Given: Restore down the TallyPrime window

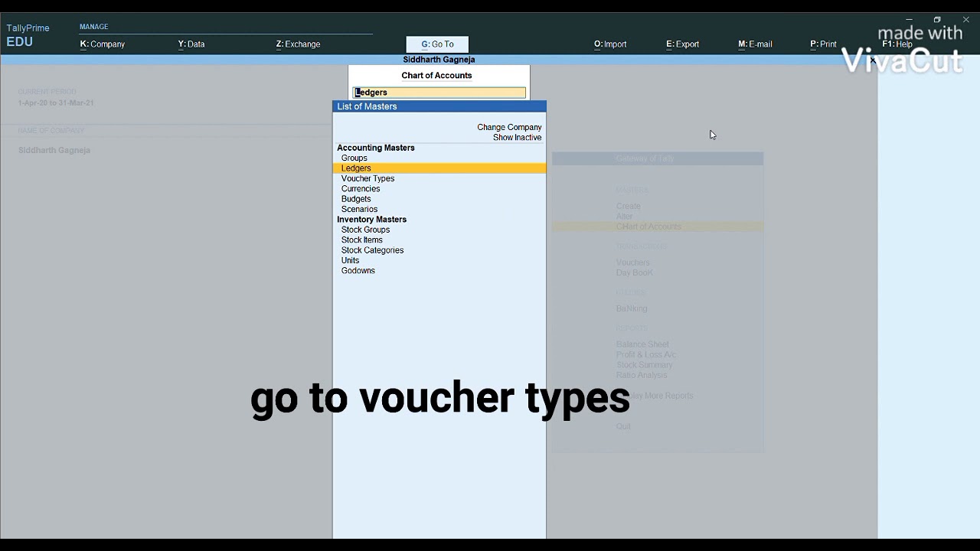Looking at the screenshot, I should (x=937, y=20).
